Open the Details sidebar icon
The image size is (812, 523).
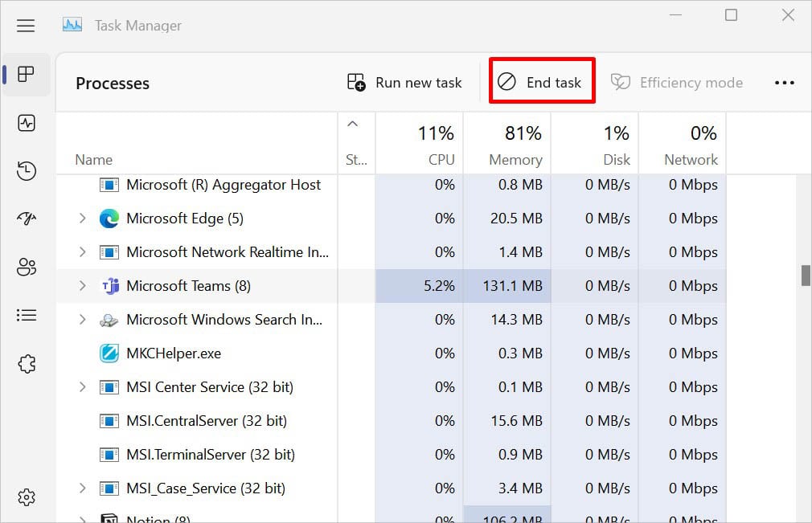point(27,315)
